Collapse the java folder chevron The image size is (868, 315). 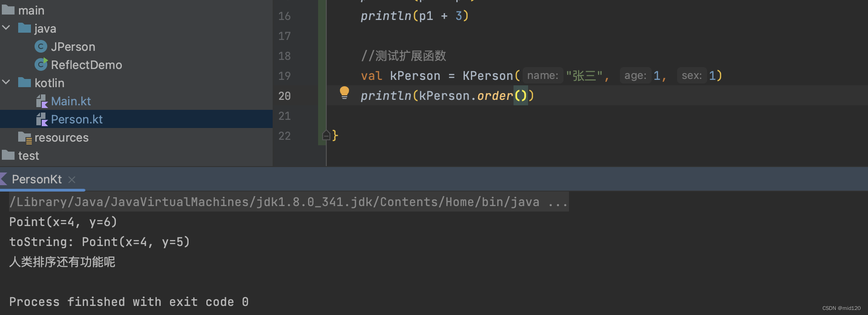pyautogui.click(x=6, y=28)
